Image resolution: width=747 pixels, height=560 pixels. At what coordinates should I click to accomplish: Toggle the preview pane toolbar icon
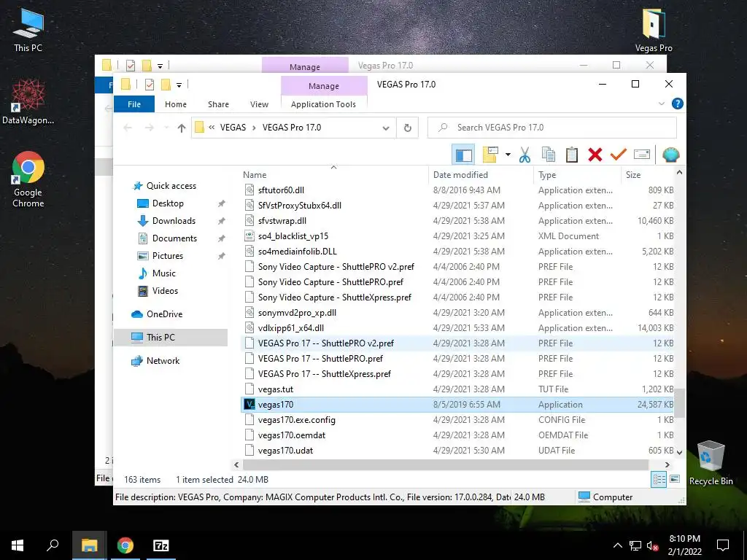(463, 155)
